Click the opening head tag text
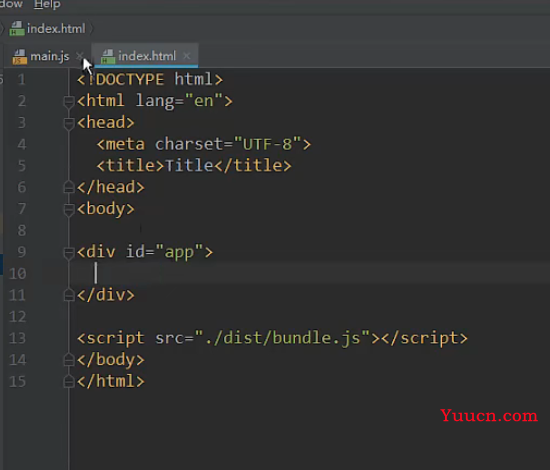Image resolution: width=550 pixels, height=470 pixels. tap(106, 123)
